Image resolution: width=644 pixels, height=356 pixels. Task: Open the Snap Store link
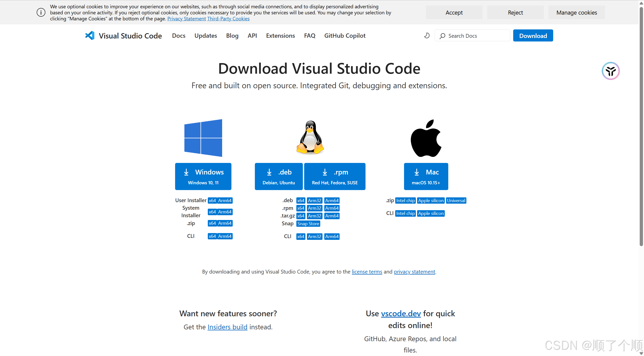[308, 224]
